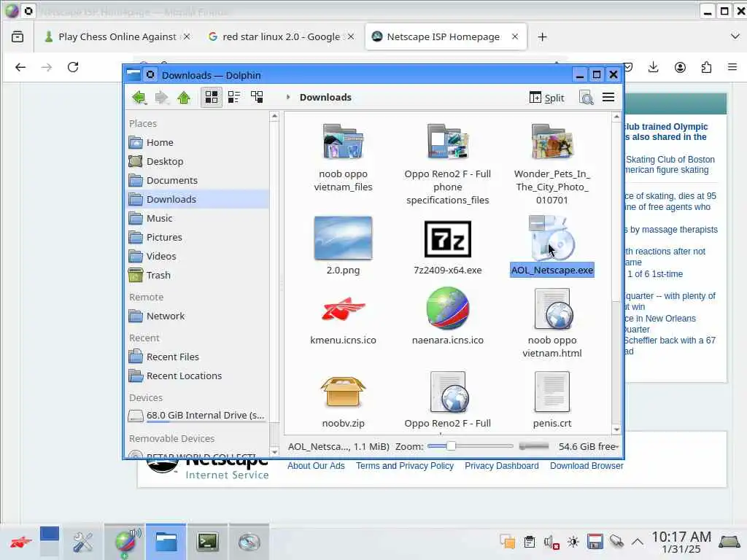Open a new Firefox tab with plus button

tap(542, 36)
